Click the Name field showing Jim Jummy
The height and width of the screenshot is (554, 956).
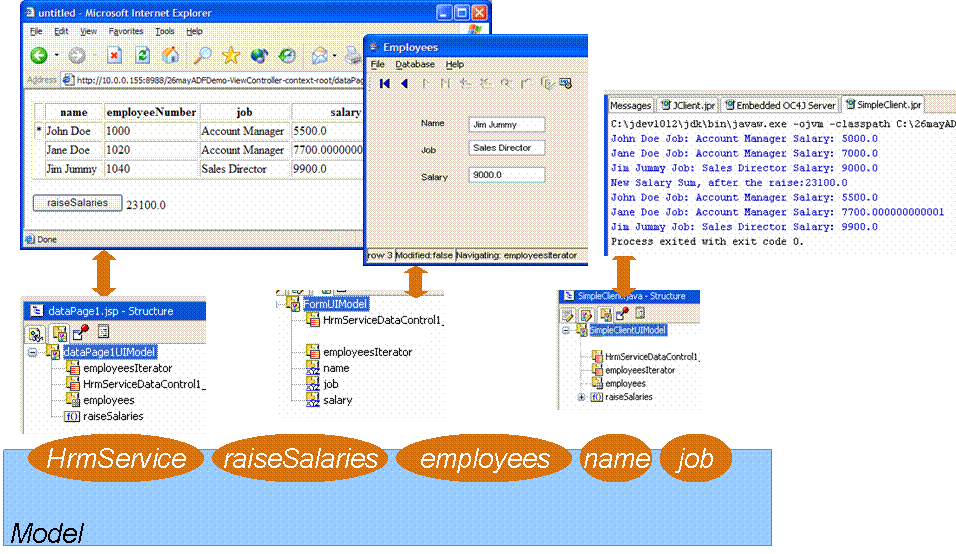tap(506, 124)
